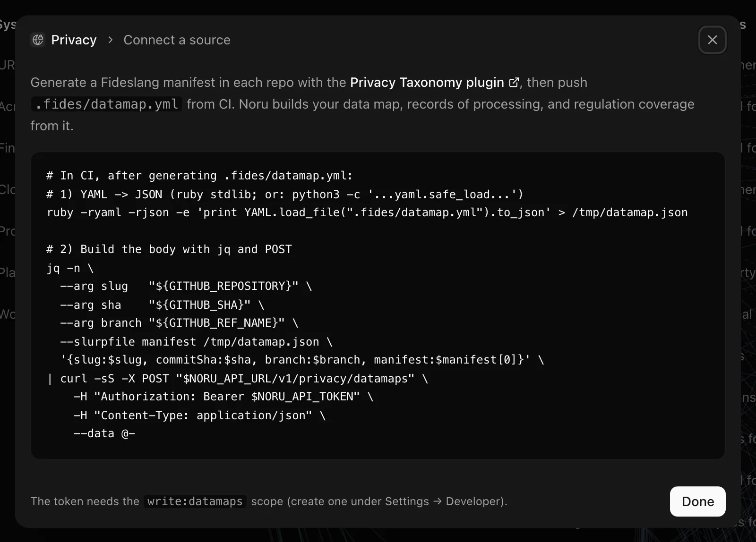Click the write:datamaps scope code
756x542 pixels.
[x=195, y=501]
